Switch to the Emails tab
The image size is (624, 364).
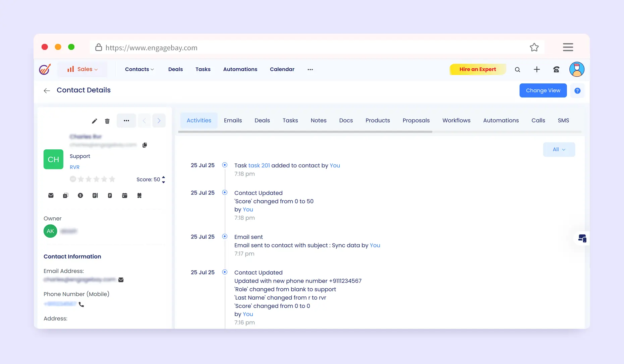(x=233, y=121)
